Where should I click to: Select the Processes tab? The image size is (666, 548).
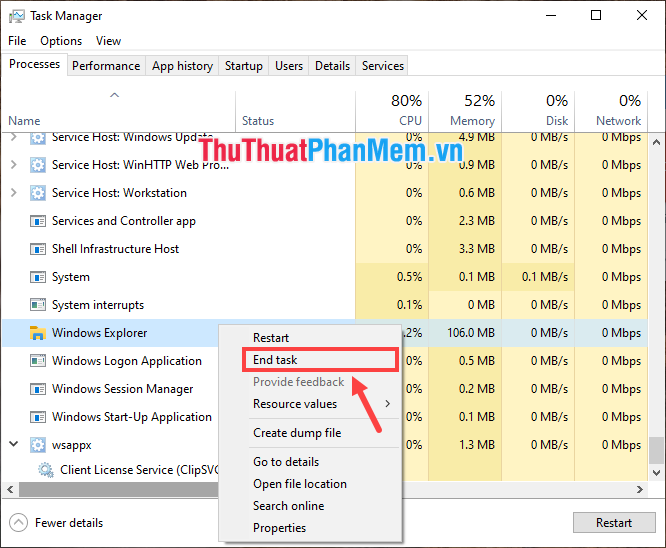(x=34, y=64)
